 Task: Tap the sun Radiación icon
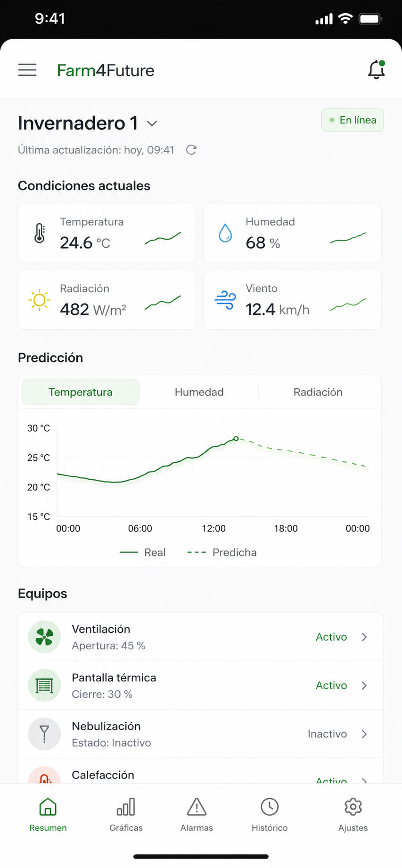pos(40,300)
